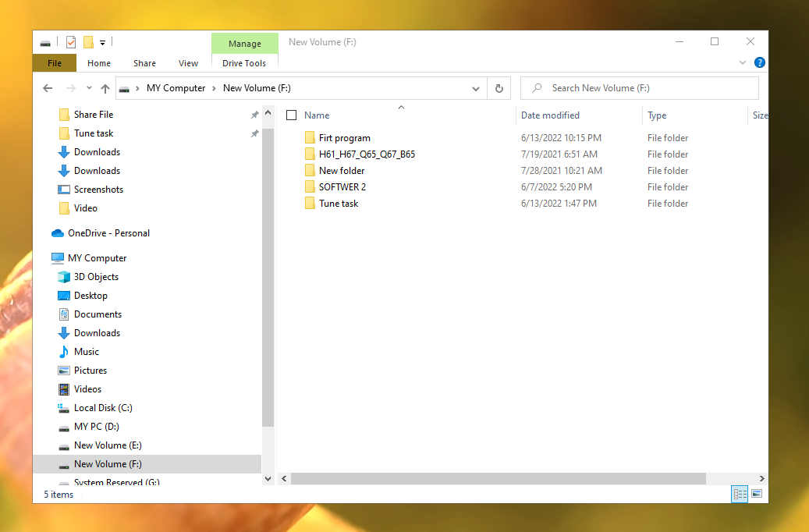
Task: Select MY Computer in navigation tree
Action: 97,258
